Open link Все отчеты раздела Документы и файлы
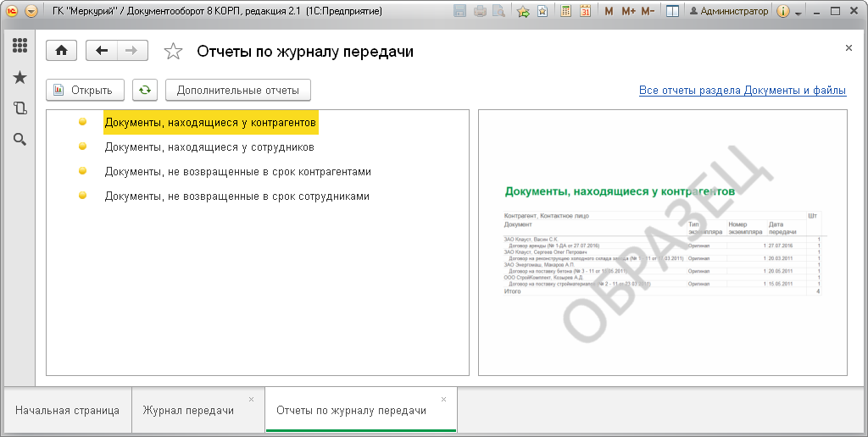 tap(743, 90)
